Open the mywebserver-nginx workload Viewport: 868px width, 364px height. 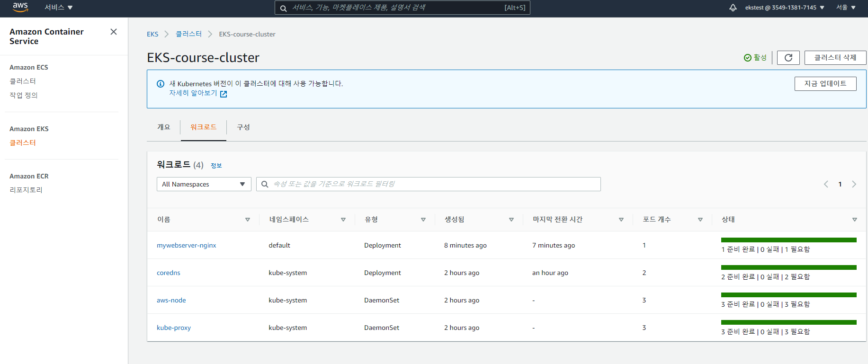(x=187, y=245)
